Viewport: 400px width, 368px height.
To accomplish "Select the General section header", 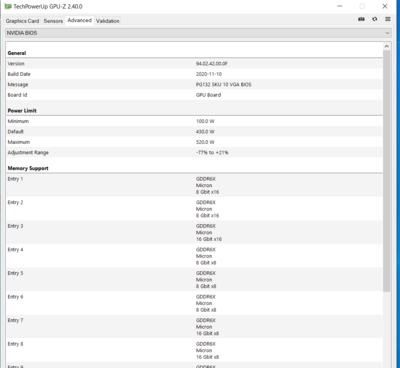I will click(17, 53).
